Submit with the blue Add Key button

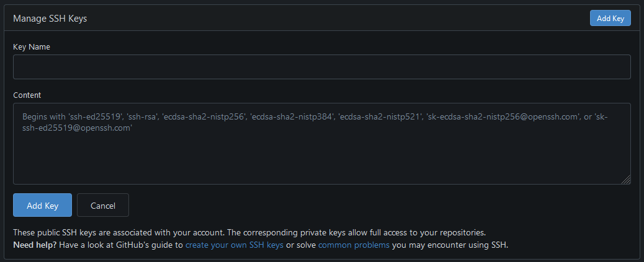coord(43,205)
